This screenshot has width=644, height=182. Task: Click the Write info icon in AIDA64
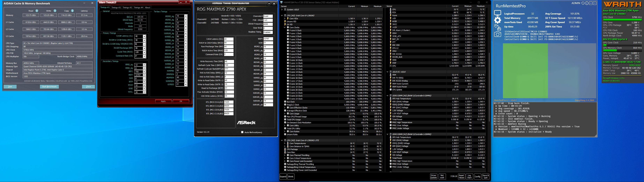point(55,11)
